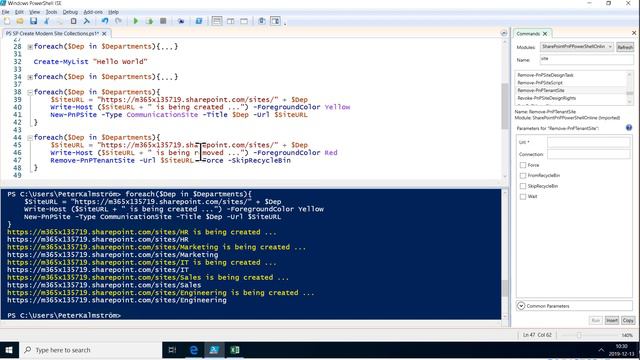Show script pane on top layout icon
640x360 pixels.
pyautogui.click(x=217, y=21)
